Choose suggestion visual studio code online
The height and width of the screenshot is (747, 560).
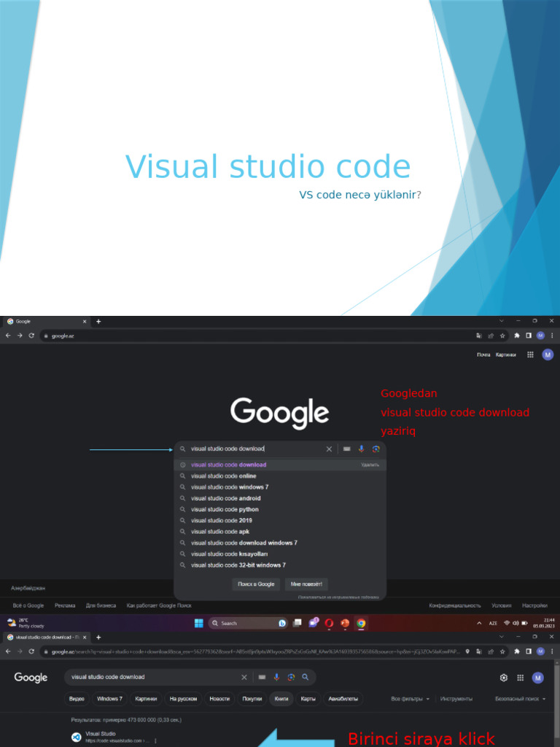coord(280,476)
